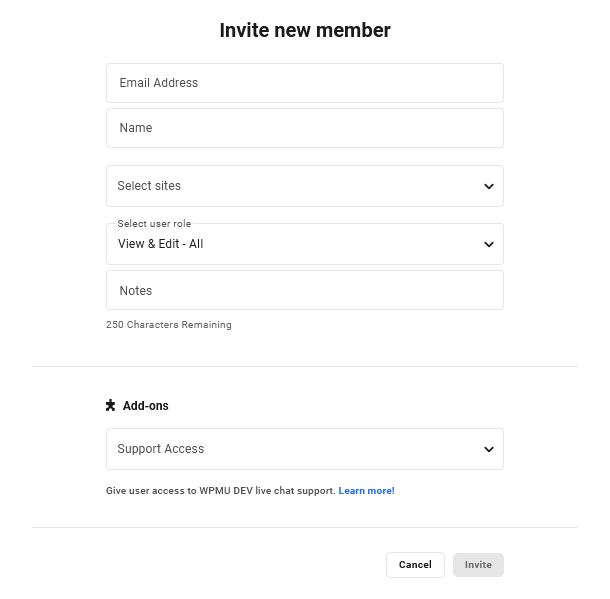Click the 'Invite new member' title
Viewport: 610px width, 599px height.
pyautogui.click(x=305, y=30)
